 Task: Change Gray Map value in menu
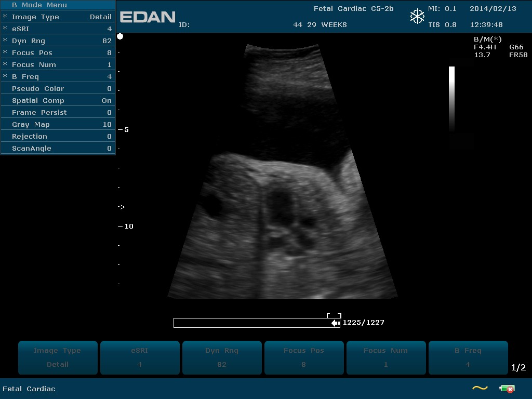[58, 125]
